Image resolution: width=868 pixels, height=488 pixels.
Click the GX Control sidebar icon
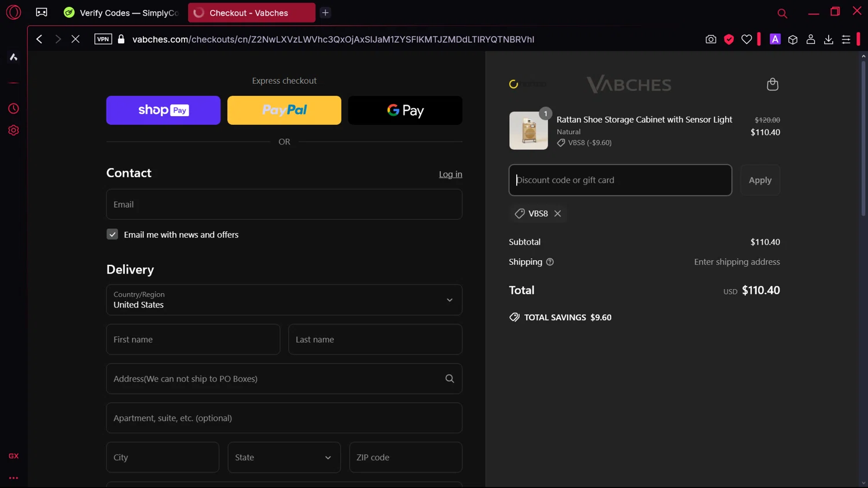pyautogui.click(x=13, y=456)
